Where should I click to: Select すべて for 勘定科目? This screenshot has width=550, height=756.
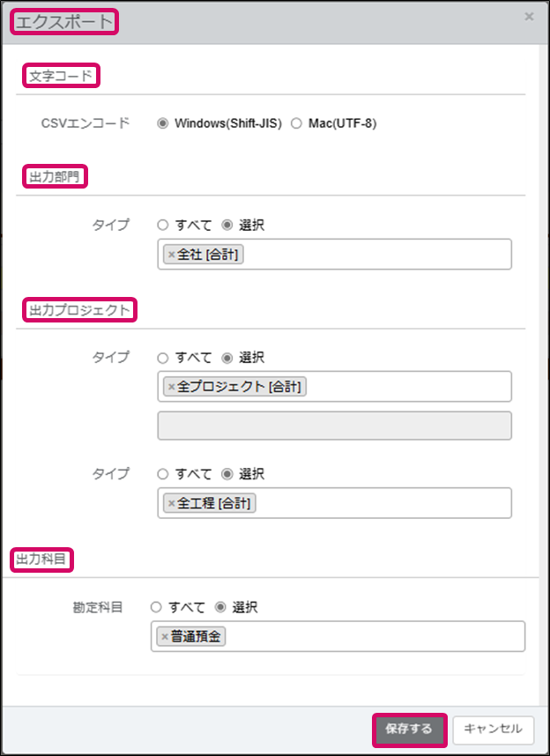[156, 607]
